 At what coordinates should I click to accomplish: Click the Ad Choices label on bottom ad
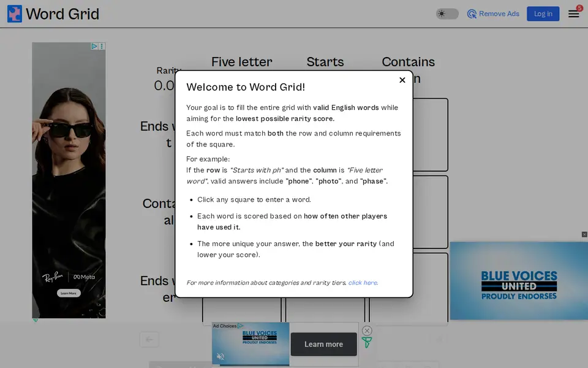pyautogui.click(x=228, y=326)
